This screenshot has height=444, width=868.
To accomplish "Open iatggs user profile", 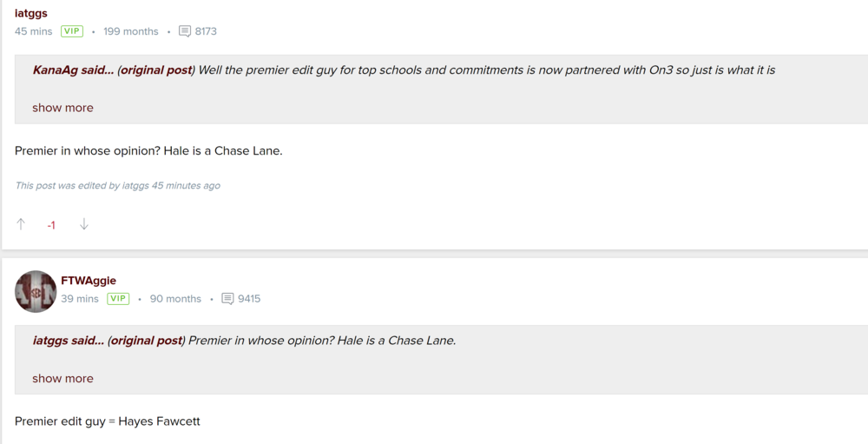I will [31, 13].
